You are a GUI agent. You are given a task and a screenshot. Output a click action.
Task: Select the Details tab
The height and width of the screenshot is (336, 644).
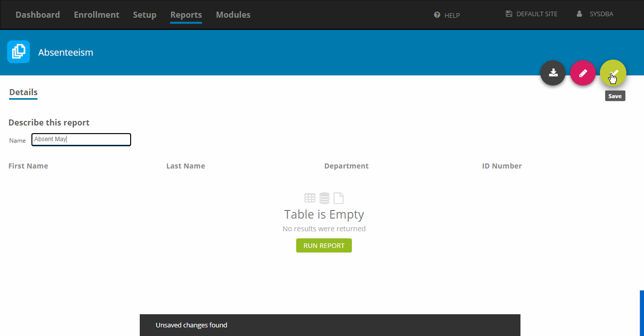[23, 92]
